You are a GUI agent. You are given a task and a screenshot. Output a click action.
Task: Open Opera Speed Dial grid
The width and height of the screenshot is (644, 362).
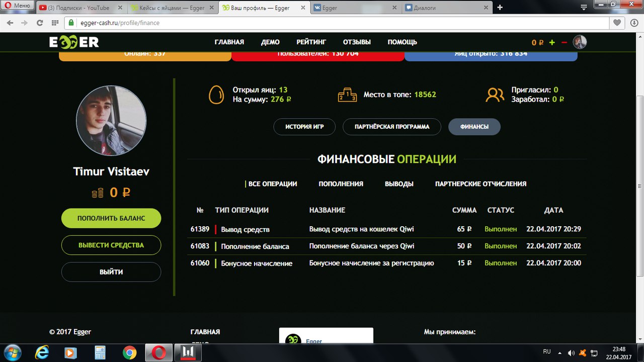[54, 23]
